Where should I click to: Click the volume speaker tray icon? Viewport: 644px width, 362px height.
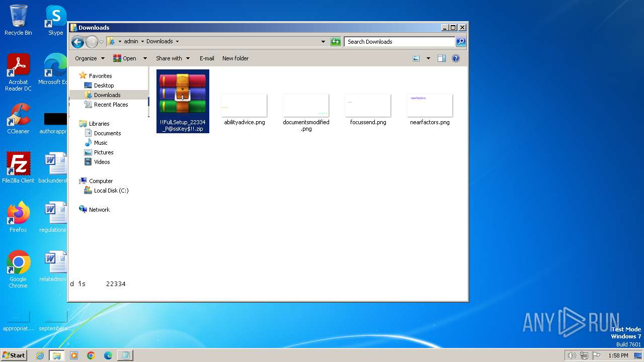572,355
